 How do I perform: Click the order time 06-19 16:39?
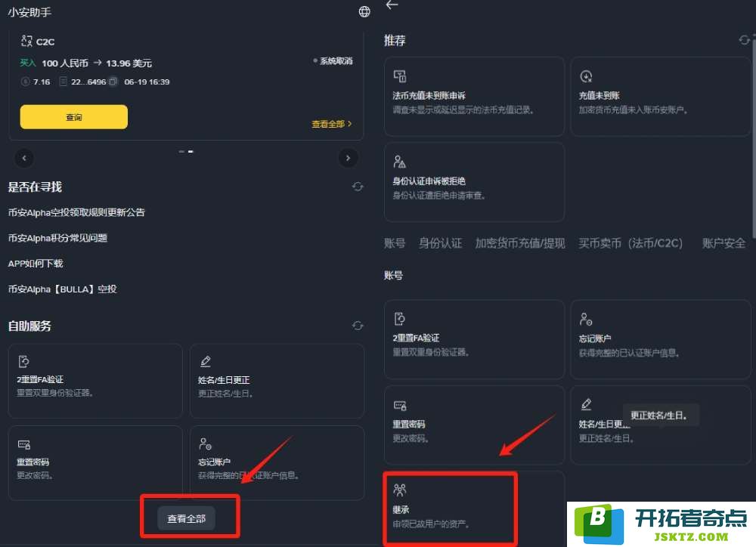(x=147, y=82)
